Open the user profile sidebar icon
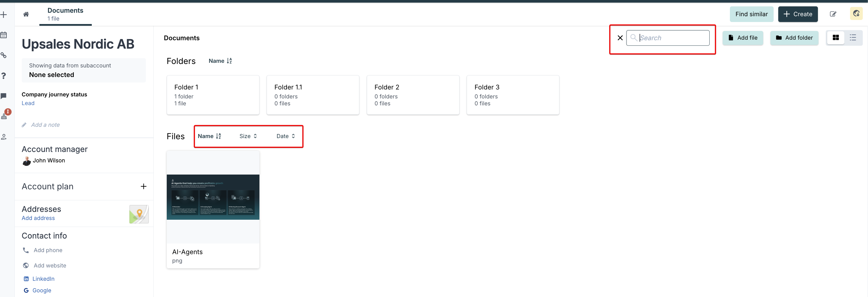The width and height of the screenshot is (868, 297). click(4, 137)
